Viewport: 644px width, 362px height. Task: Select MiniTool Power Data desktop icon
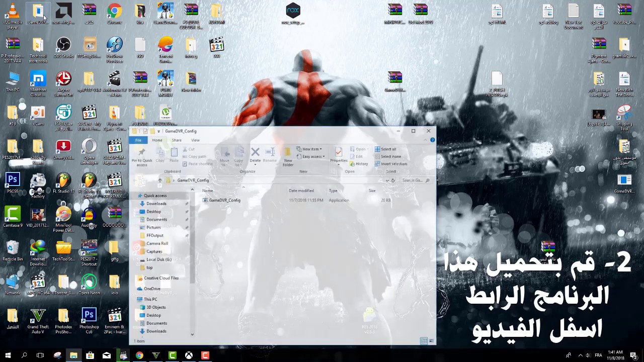[x=63, y=220]
